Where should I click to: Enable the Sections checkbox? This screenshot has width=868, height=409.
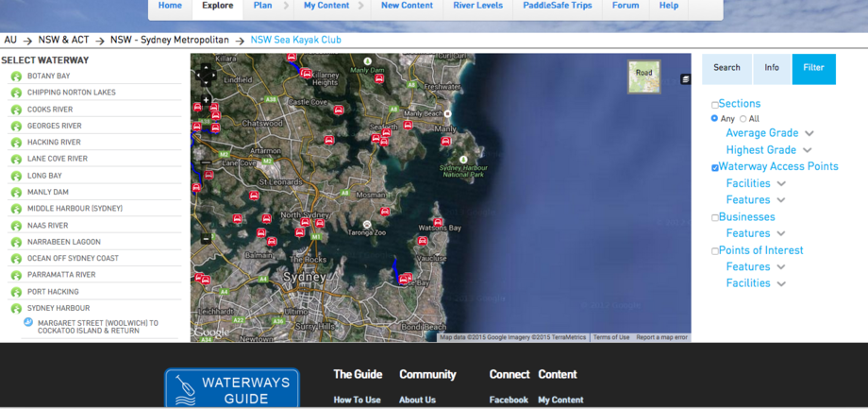tap(714, 105)
